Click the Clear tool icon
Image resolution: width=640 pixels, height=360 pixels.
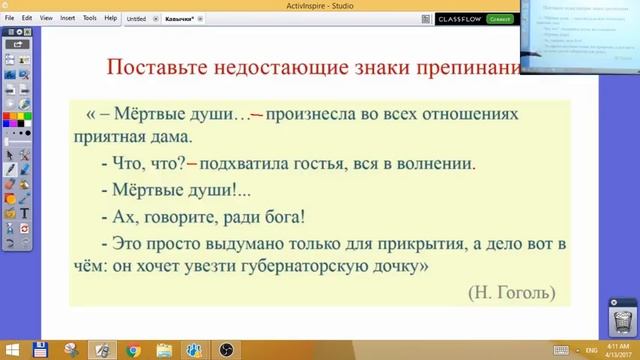(x=10, y=229)
